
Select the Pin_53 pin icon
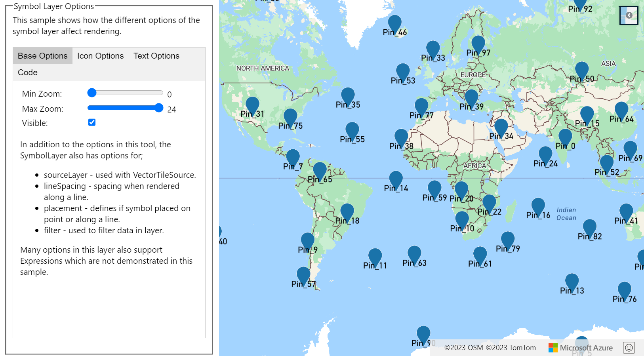tap(403, 72)
